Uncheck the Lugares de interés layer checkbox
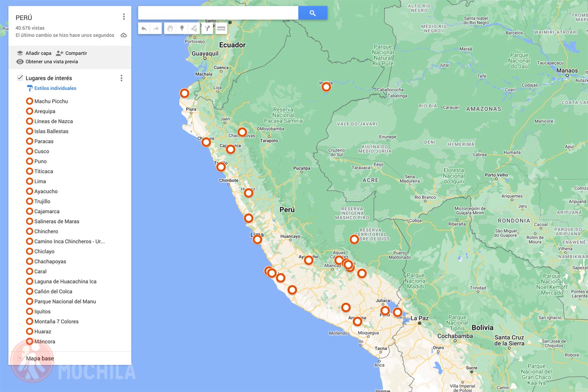The width and height of the screenshot is (588, 392). tap(20, 78)
